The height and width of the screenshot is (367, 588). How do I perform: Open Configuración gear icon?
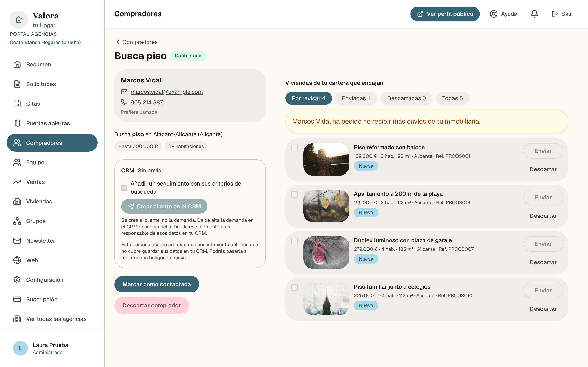point(17,280)
